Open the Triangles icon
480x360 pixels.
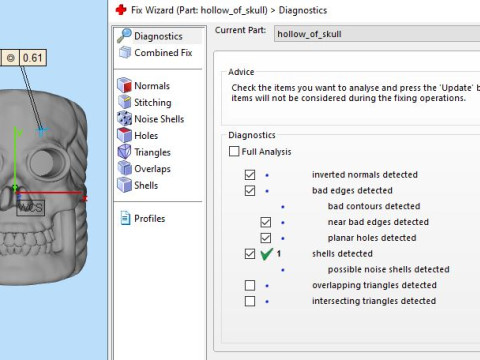tap(124, 152)
